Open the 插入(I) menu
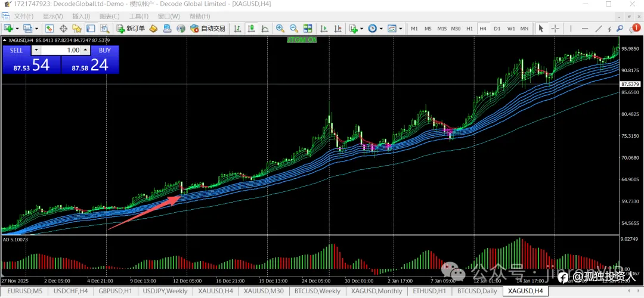 click(x=81, y=17)
